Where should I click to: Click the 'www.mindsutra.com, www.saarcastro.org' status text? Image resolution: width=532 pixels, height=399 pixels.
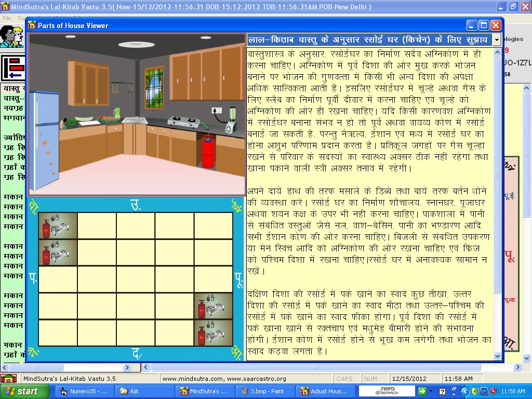point(224,379)
